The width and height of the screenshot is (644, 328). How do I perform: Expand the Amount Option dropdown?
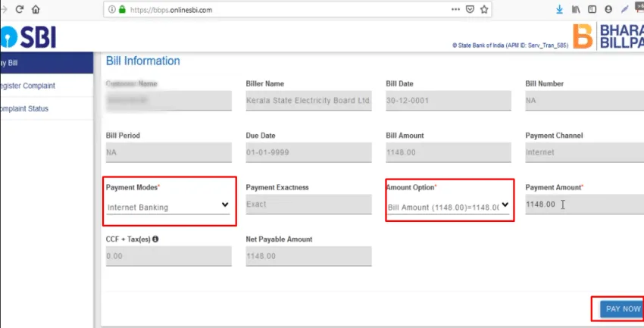click(448, 205)
